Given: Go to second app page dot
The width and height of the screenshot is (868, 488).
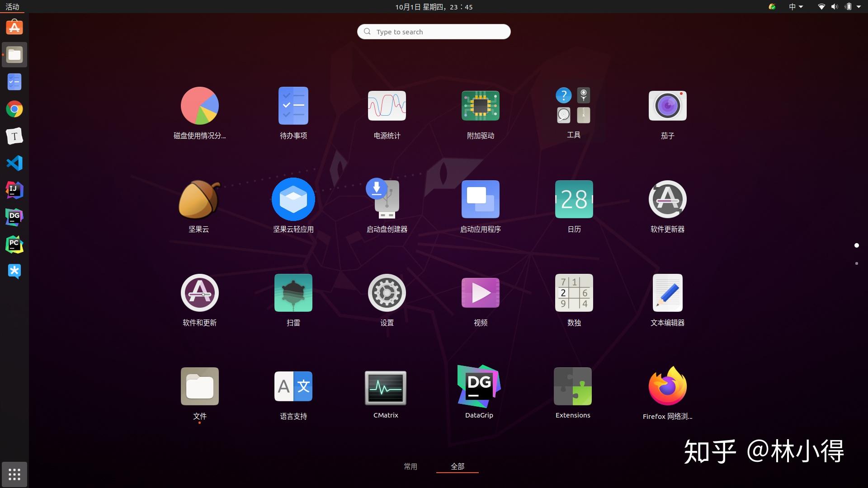Looking at the screenshot, I should [857, 263].
